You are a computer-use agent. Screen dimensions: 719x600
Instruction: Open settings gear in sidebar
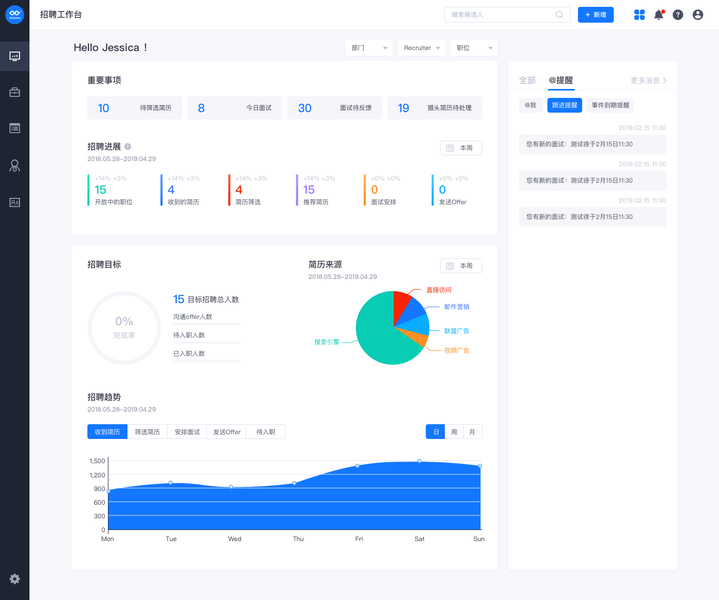click(x=15, y=579)
